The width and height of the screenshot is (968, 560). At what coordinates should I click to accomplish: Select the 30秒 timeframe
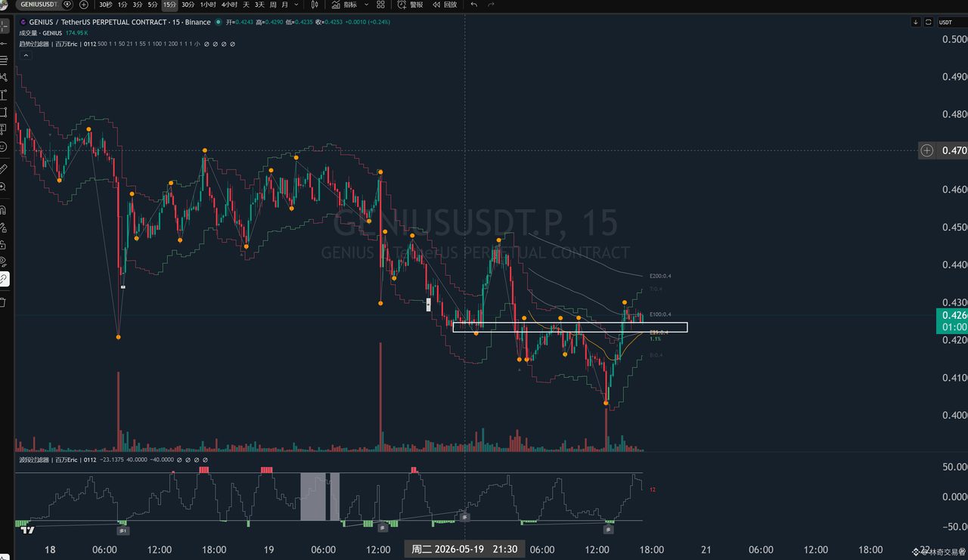pyautogui.click(x=106, y=5)
